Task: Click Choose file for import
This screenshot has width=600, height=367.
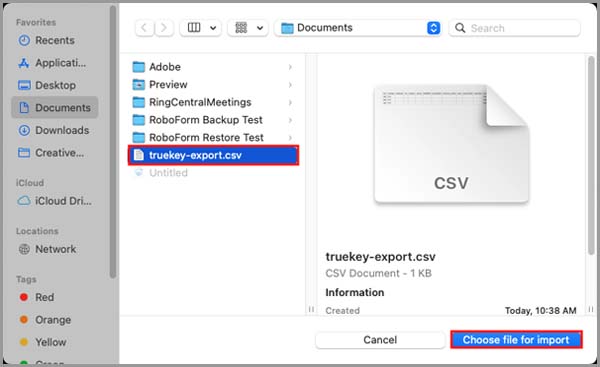Action: (516, 340)
